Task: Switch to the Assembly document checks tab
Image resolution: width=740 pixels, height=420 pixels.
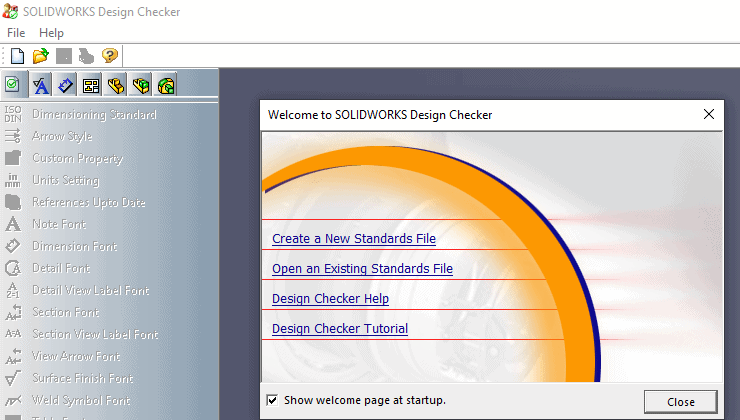Action: 141,85
